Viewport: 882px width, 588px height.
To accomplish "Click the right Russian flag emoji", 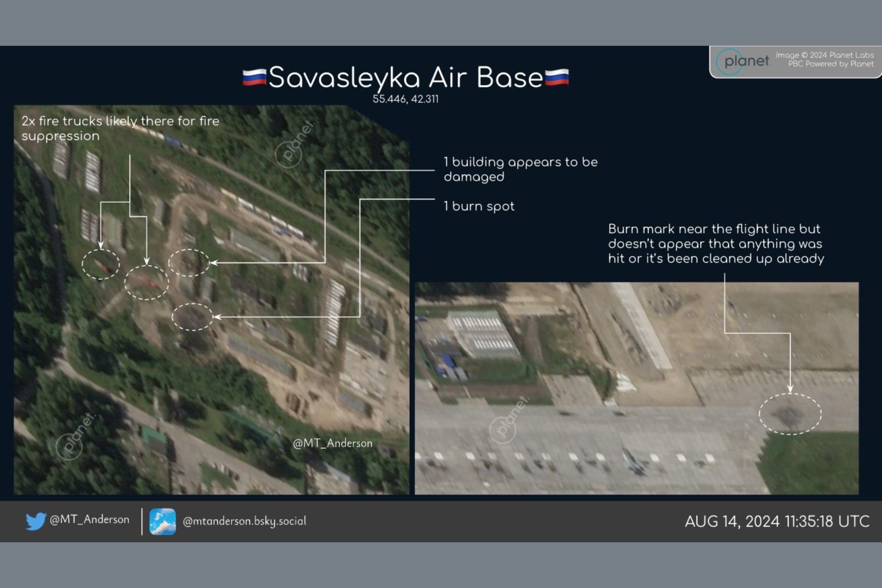I will [557, 77].
